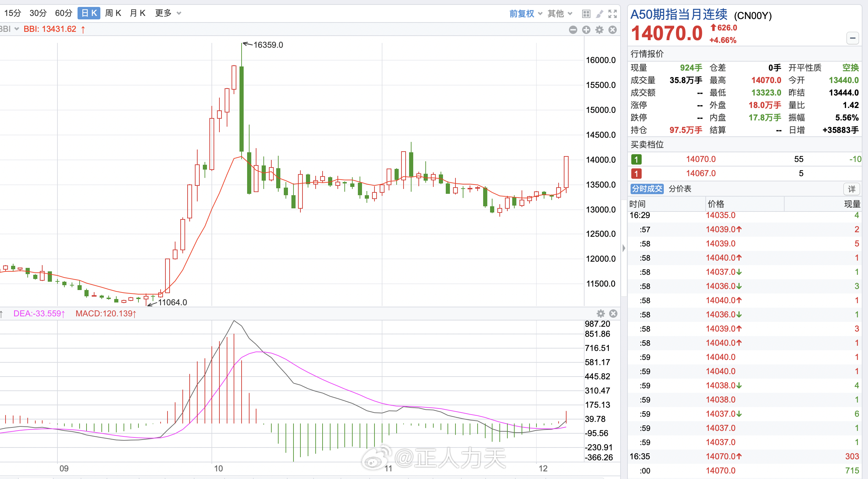This screenshot has height=479, width=868.
Task: Click the 今开 value 13440.0
Action: 844,80
